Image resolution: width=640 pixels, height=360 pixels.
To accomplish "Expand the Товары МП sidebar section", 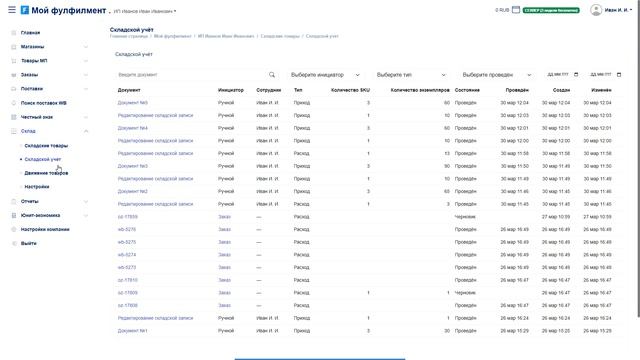I will pyautogui.click(x=86, y=61).
